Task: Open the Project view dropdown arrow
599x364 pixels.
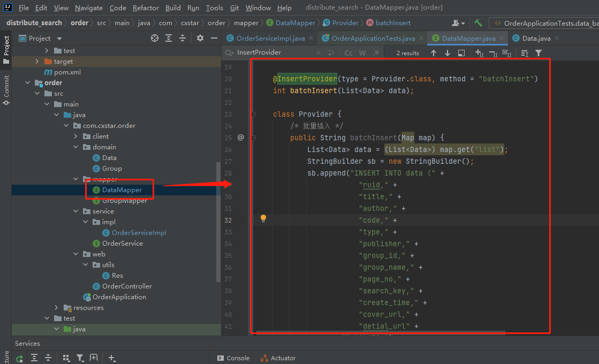Action: [59, 38]
